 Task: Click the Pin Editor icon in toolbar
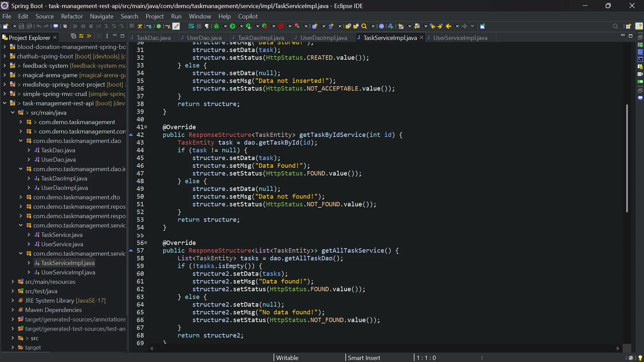point(482,26)
